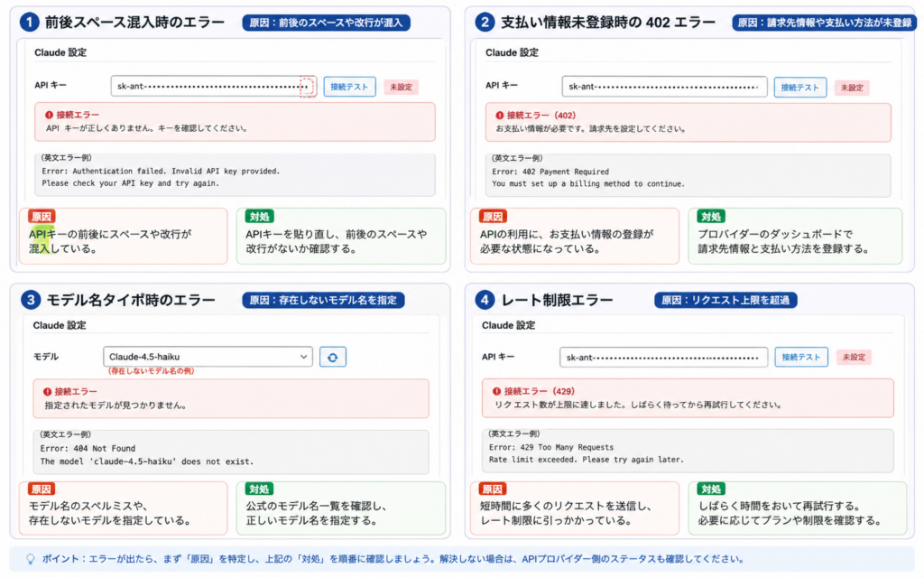
Task: Click the モデル label beside the model dropdown
Action: (46, 357)
